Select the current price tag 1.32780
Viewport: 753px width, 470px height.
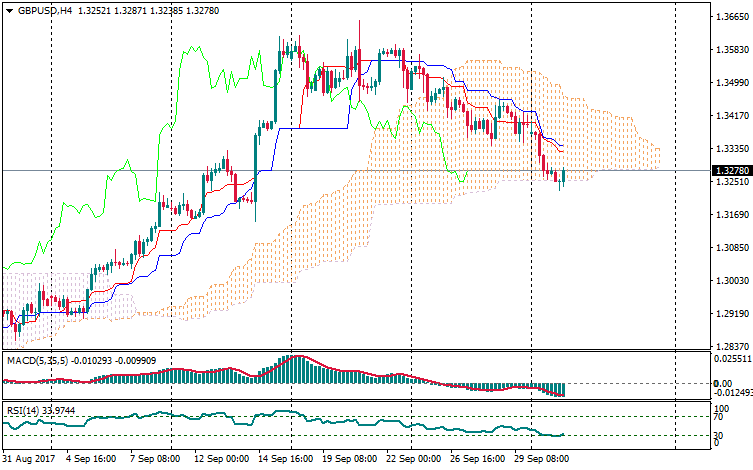[x=728, y=171]
